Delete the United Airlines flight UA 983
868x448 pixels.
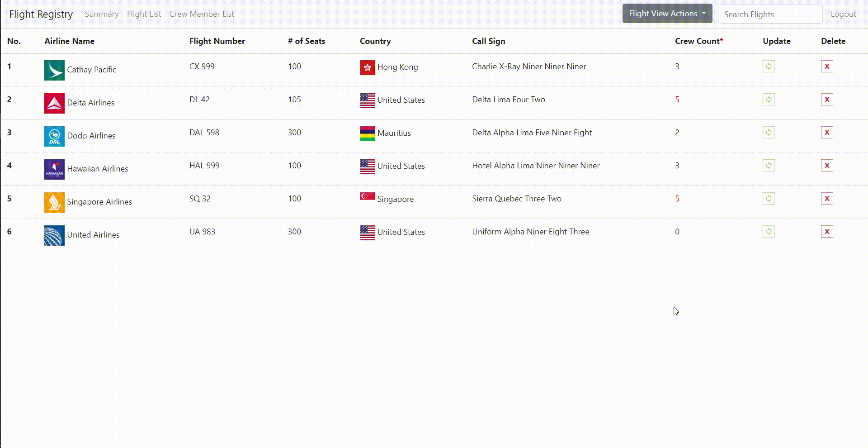click(x=827, y=231)
